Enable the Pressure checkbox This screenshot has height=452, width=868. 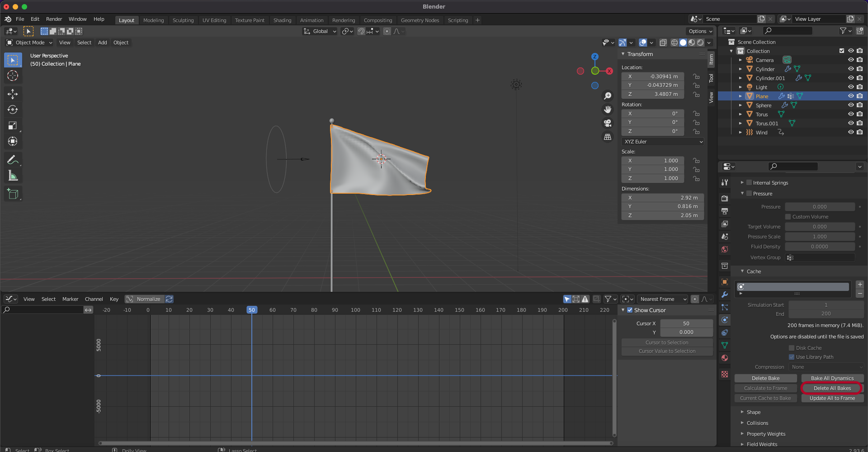[749, 194]
